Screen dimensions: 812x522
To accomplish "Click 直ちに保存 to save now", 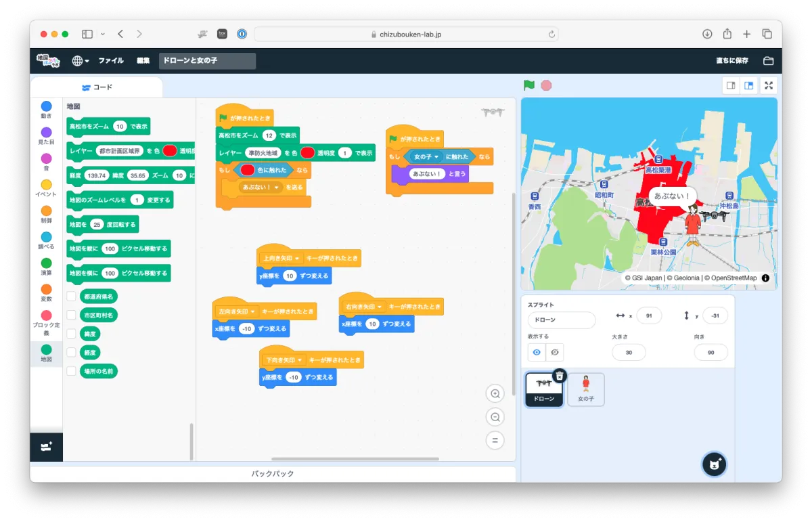I will pyautogui.click(x=732, y=61).
